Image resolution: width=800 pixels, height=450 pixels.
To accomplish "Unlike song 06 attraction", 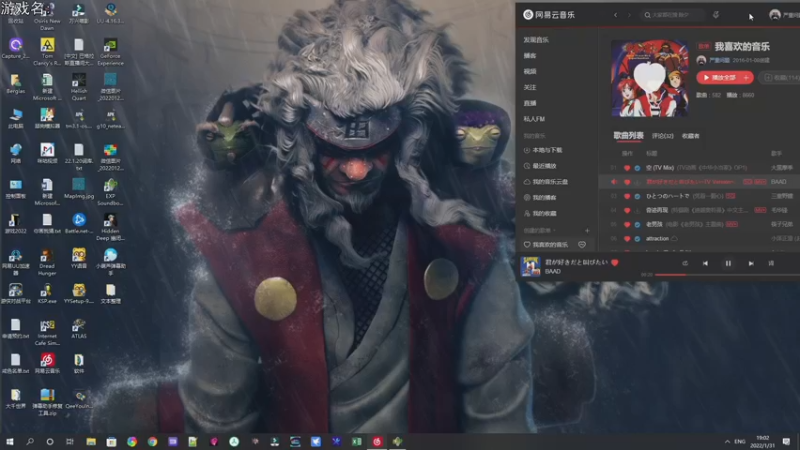I will coord(627,239).
